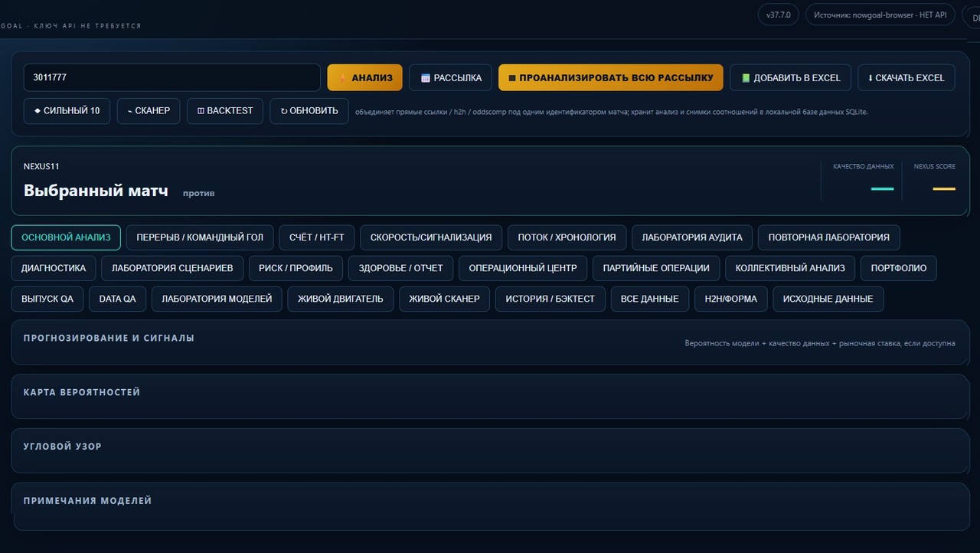Image resolution: width=980 pixels, height=553 pixels.
Task: Click the v37.7.0 version badge
Action: click(779, 15)
